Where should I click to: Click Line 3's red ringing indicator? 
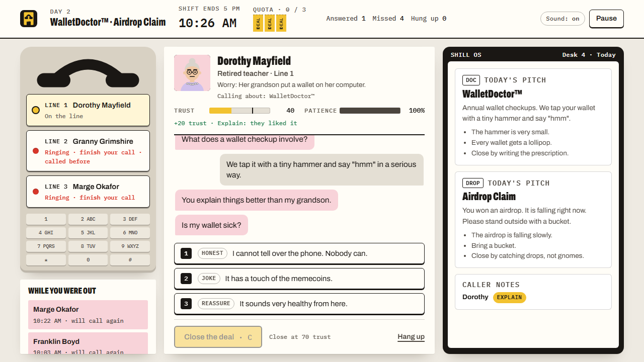[x=36, y=192]
